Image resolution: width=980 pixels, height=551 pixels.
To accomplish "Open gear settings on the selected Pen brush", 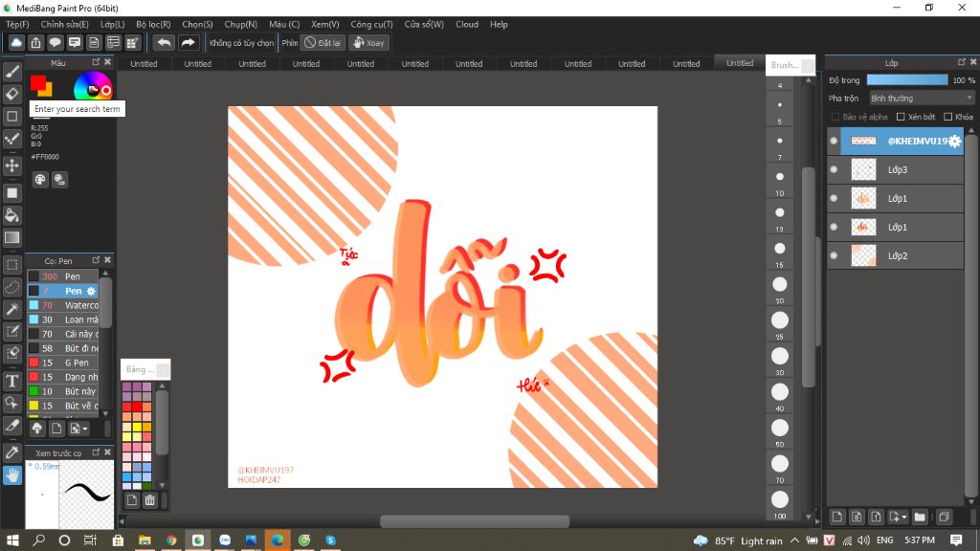I will click(x=91, y=291).
